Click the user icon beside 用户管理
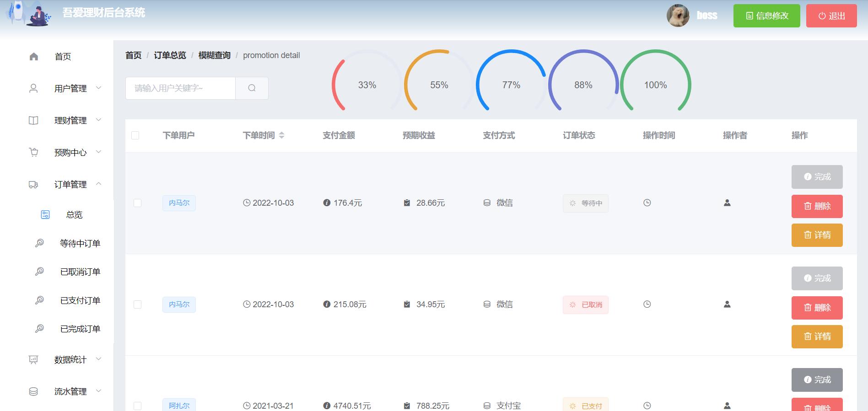868x411 pixels. pos(33,88)
